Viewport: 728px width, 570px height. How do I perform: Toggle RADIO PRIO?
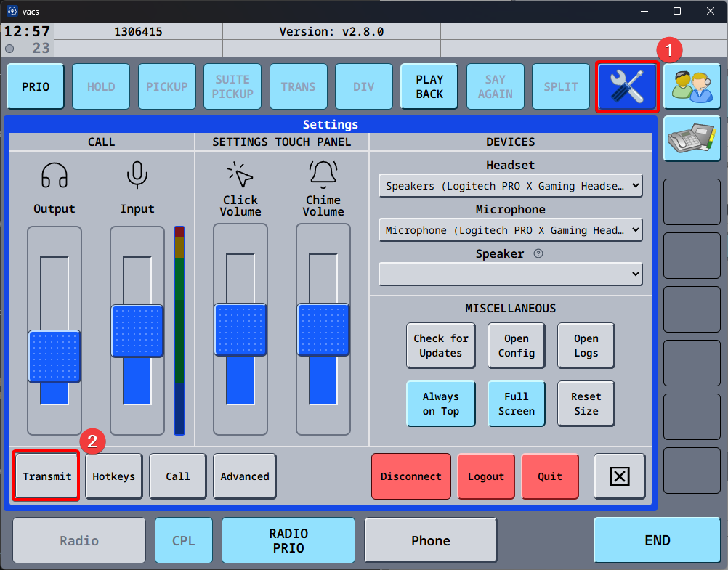tap(288, 540)
